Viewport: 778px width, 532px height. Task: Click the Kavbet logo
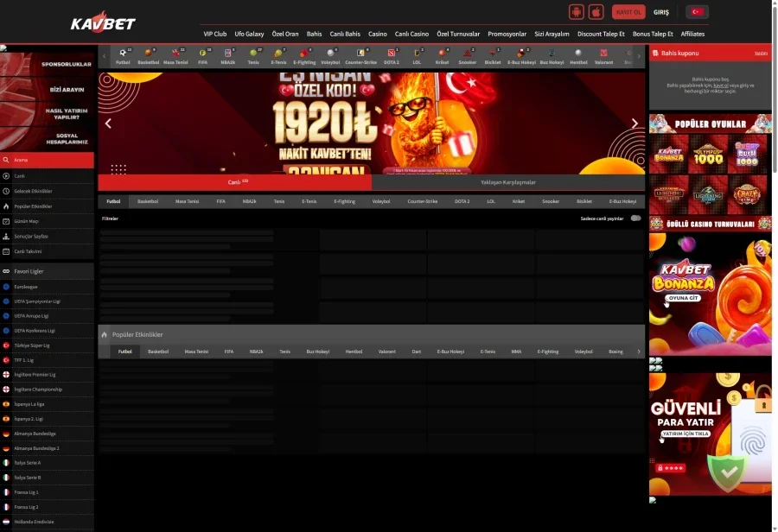point(103,22)
